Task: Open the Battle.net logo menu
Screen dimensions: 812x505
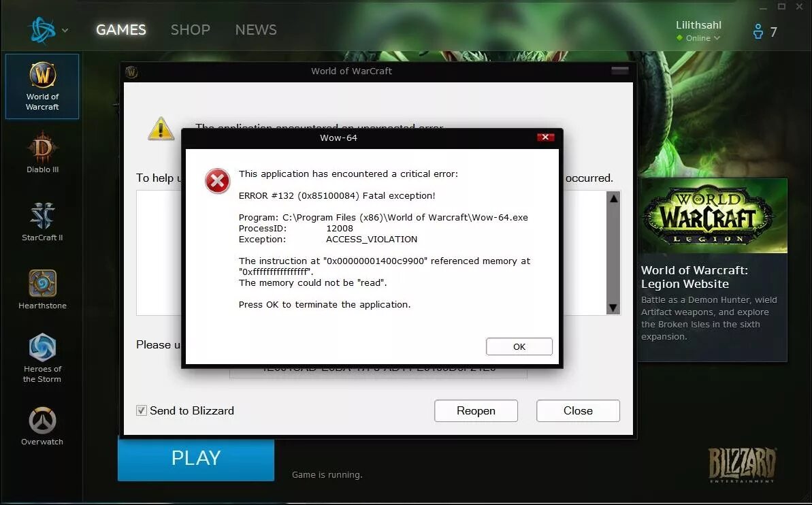Action: 42,30
